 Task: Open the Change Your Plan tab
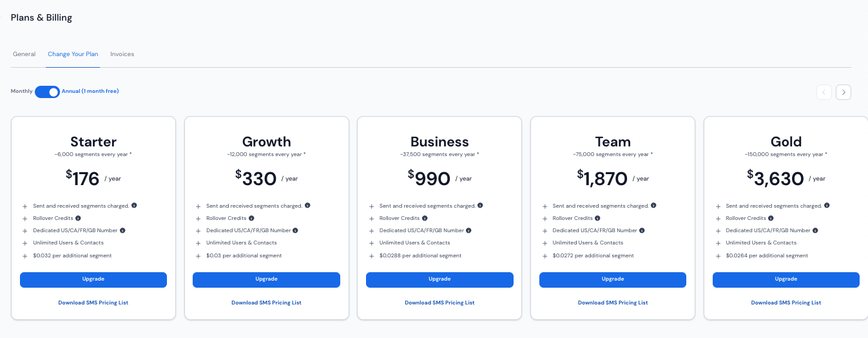pos(73,54)
